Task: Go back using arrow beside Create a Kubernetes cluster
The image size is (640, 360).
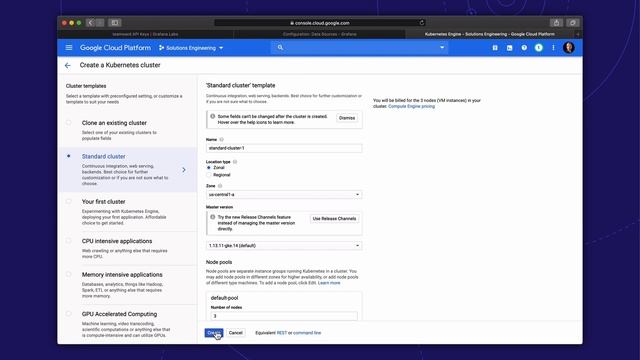Action: (x=68, y=65)
